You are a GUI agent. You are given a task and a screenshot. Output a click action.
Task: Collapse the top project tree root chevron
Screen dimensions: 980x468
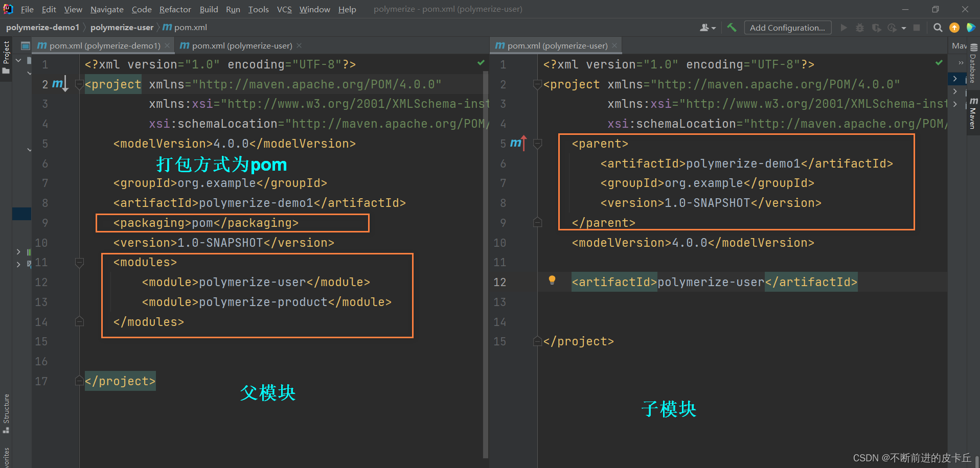point(18,60)
